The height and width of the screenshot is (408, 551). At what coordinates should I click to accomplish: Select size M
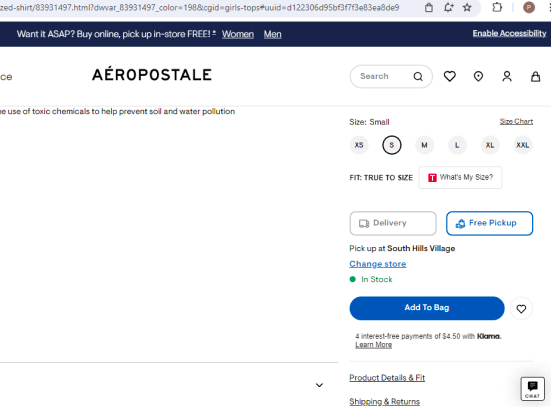click(x=424, y=145)
